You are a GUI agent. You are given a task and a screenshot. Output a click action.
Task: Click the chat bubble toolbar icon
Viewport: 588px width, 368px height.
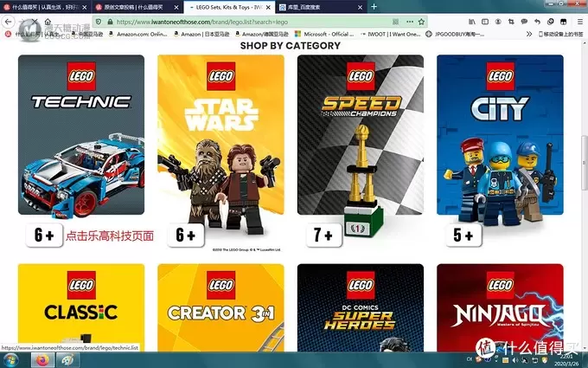pos(524,22)
